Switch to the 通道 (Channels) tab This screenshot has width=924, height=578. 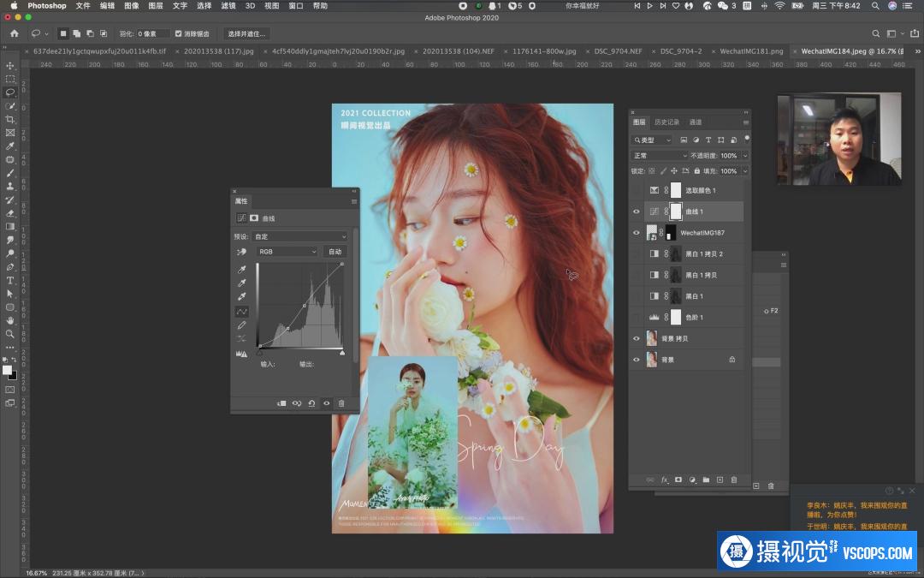point(696,122)
